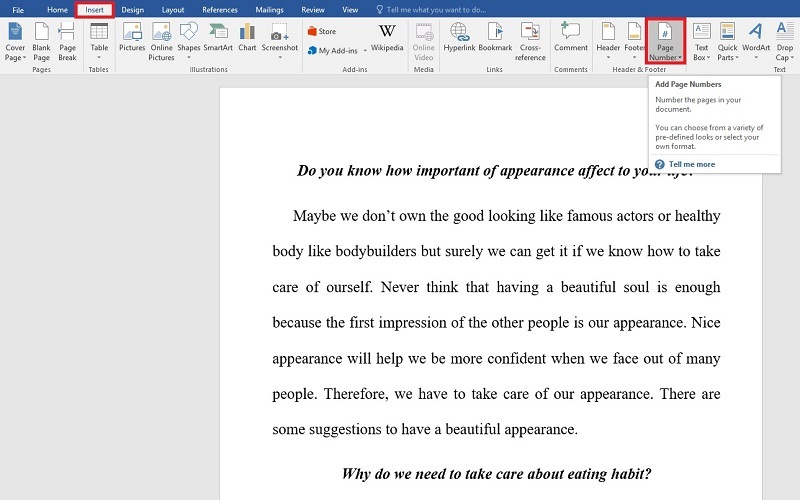The width and height of the screenshot is (800, 500).
Task: Insert a SmartArt graphic
Action: point(218,38)
